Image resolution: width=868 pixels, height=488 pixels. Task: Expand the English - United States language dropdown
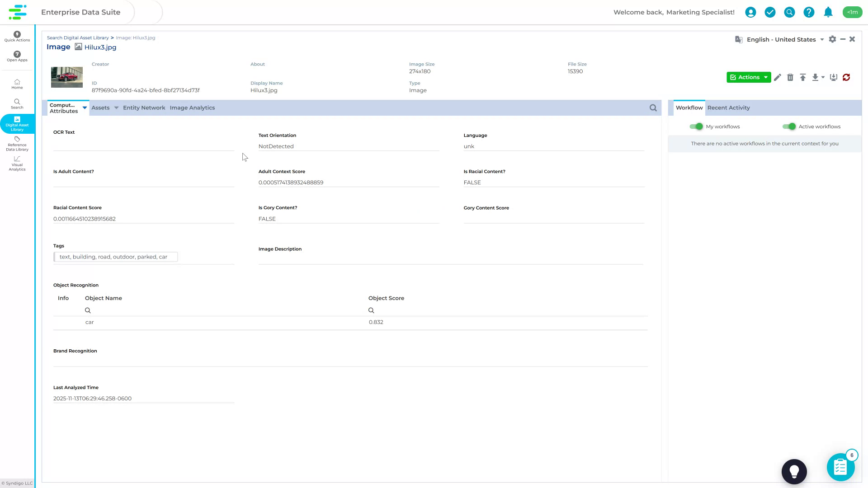[821, 39]
